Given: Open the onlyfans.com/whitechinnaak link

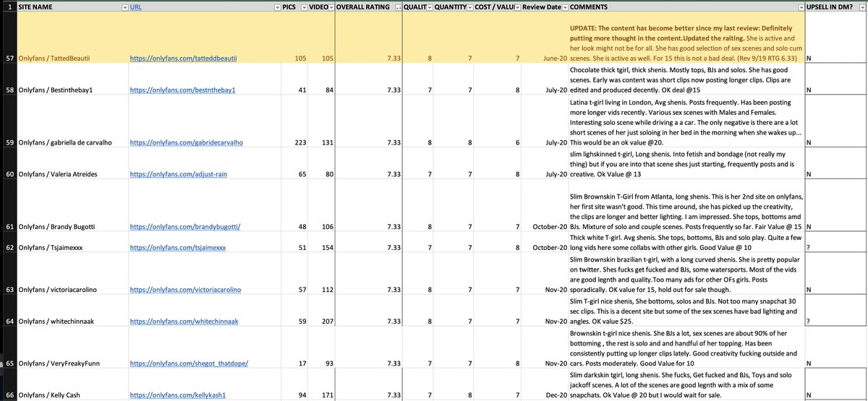Looking at the screenshot, I should (184, 320).
